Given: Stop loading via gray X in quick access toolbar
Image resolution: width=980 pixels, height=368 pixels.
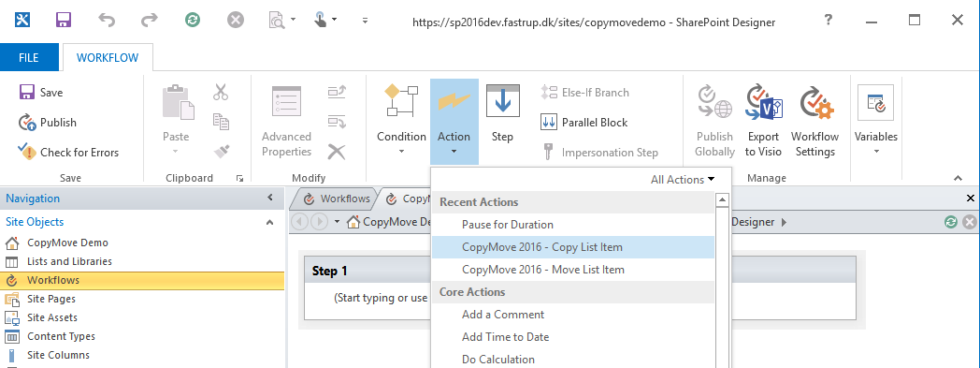Looking at the screenshot, I should (x=235, y=20).
